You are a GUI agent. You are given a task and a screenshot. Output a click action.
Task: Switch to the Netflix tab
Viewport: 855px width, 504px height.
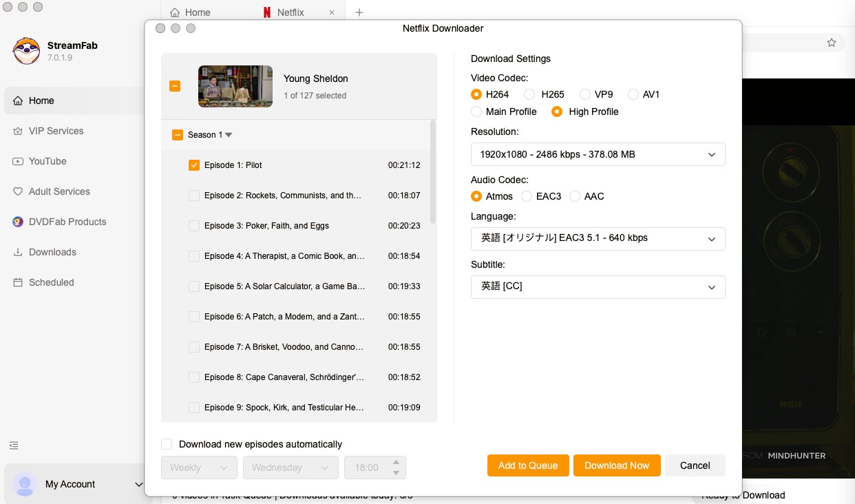click(x=290, y=12)
